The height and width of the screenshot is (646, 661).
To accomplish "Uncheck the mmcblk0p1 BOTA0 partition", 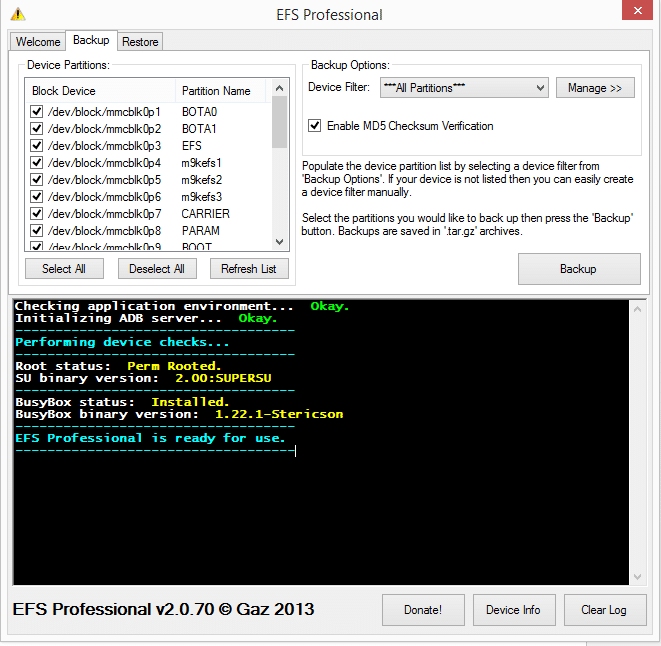I will [x=37, y=112].
